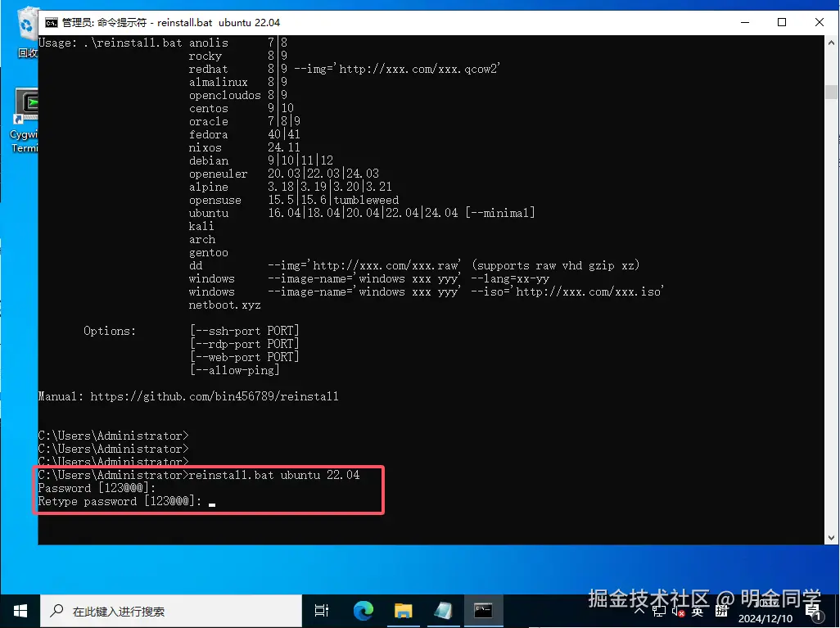Click the 'Password [123@@@]:' line
This screenshot has width=840, height=628.
tap(97, 488)
